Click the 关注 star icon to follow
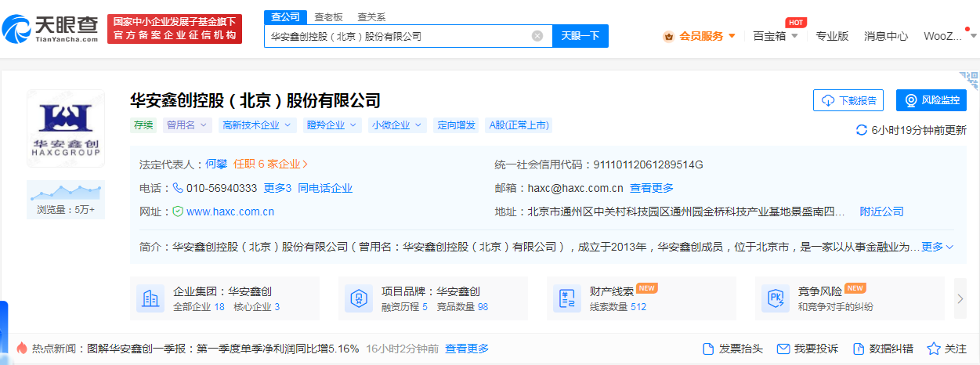This screenshot has width=980, height=365. tap(947, 349)
